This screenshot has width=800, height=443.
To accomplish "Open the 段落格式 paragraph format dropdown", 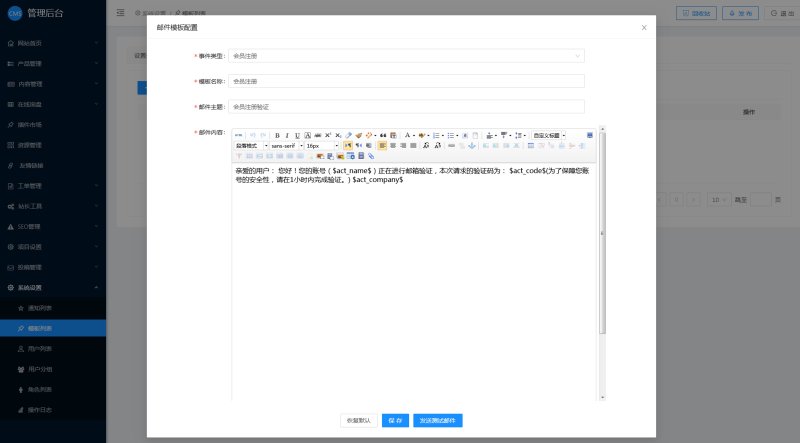I will click(x=249, y=146).
